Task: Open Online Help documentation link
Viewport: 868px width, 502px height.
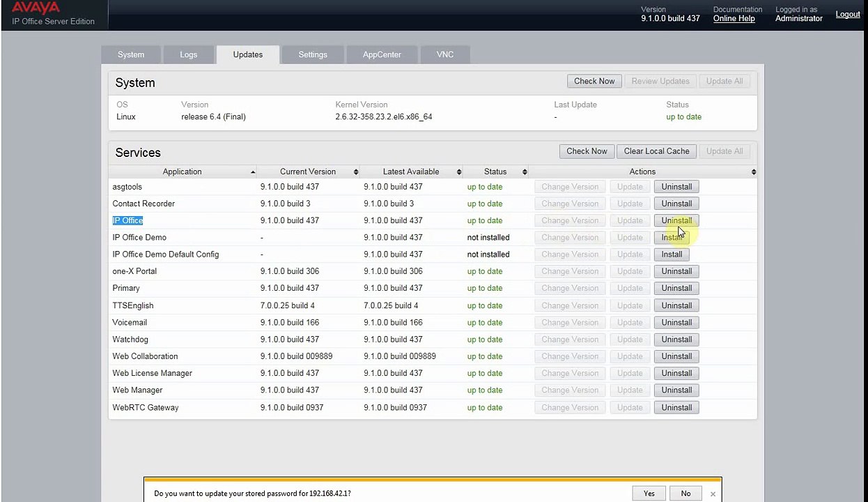Action: click(734, 19)
